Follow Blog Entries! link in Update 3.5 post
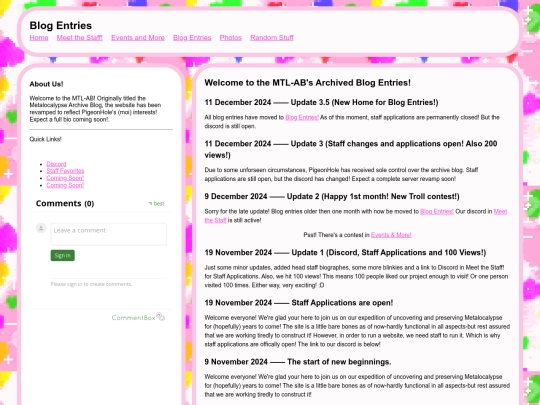 tap(302, 117)
